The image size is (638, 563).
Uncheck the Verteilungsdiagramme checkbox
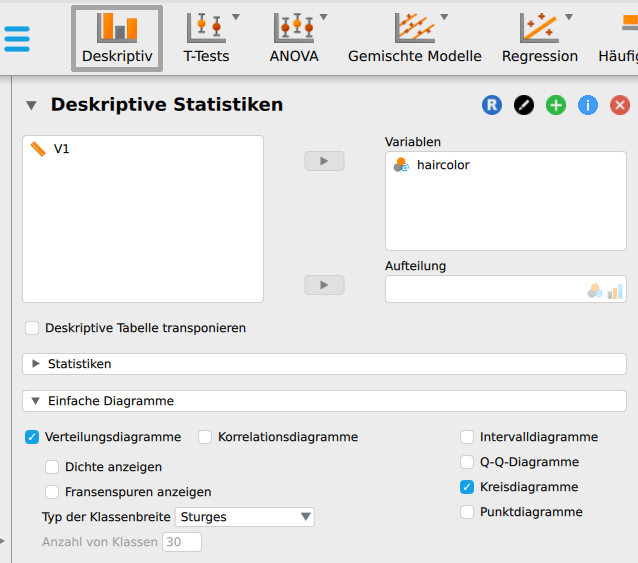click(x=33, y=437)
